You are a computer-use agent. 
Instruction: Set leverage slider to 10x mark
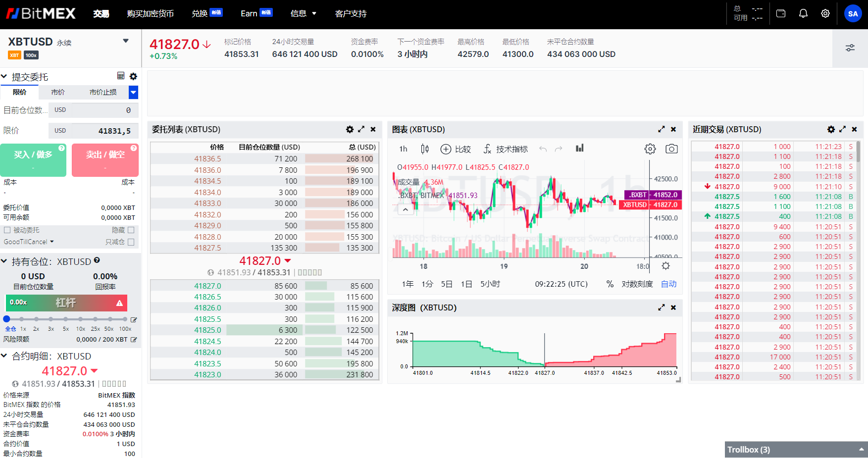(x=80, y=319)
